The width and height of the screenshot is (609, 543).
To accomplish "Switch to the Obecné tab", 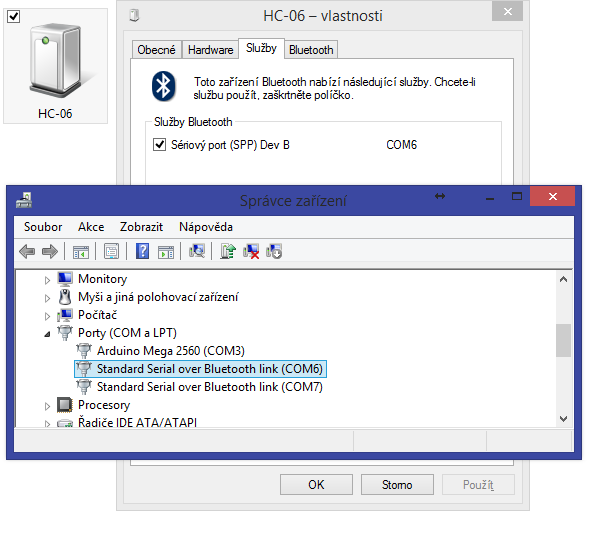I will pyautogui.click(x=157, y=50).
